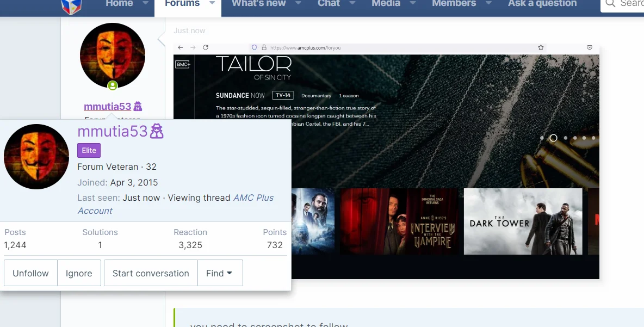Click browser back arrow in embedded screenshot
The height and width of the screenshot is (327, 644).
[x=180, y=48]
